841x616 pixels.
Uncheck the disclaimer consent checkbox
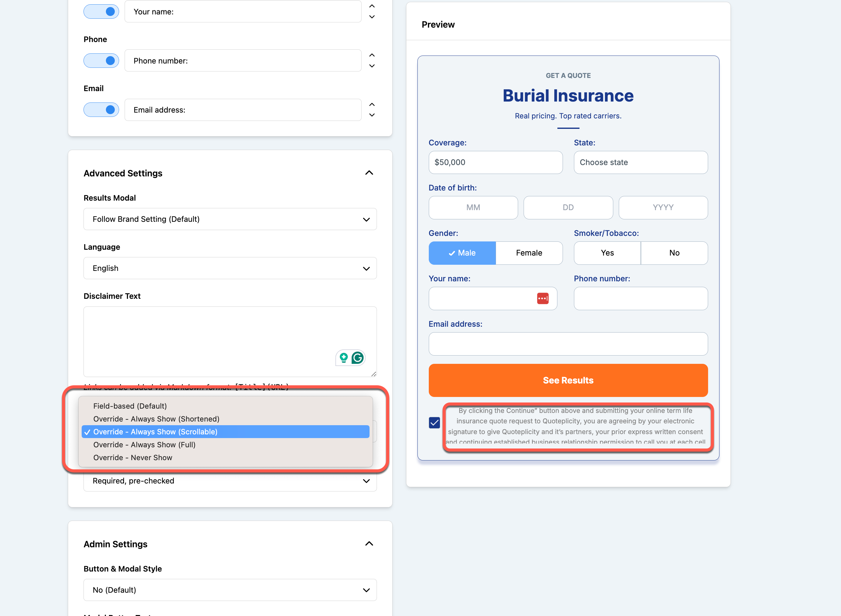click(x=434, y=422)
